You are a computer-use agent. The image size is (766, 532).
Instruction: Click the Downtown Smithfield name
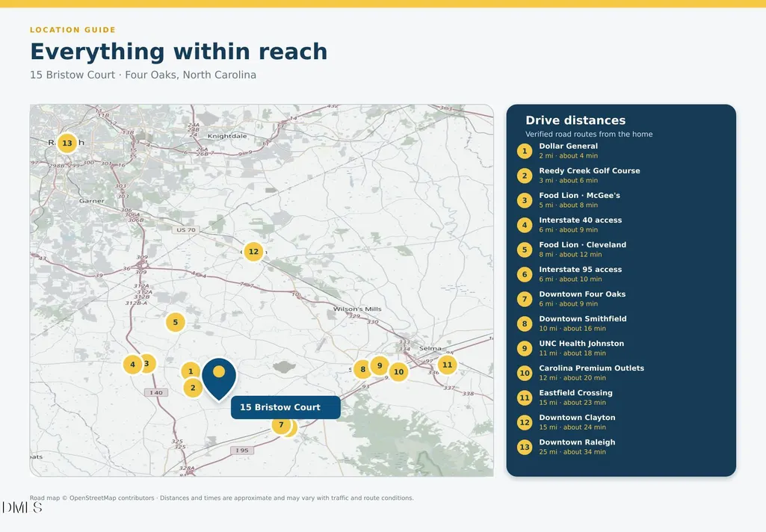coord(582,318)
